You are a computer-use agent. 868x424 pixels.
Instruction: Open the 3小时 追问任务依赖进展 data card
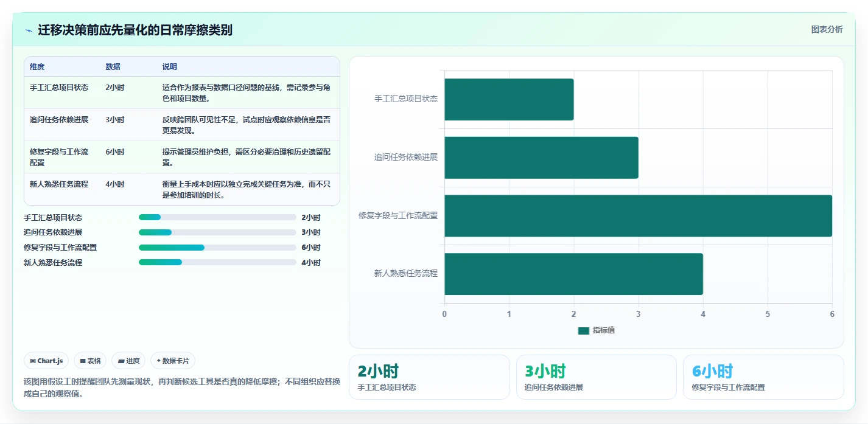pyautogui.click(x=597, y=377)
